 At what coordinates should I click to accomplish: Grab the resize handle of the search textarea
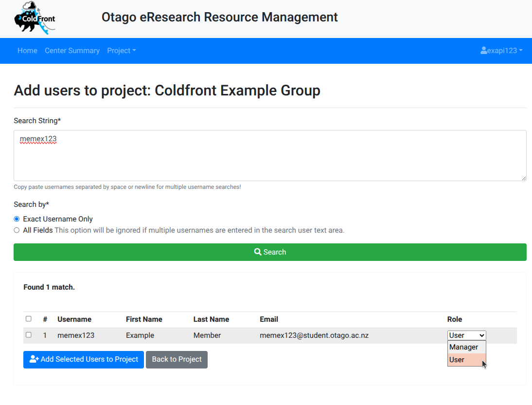(x=523, y=178)
